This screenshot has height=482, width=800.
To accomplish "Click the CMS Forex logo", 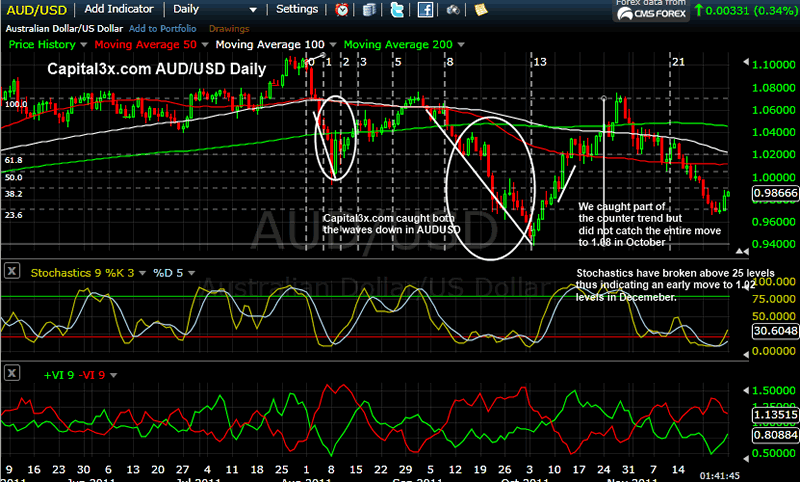I will [x=651, y=11].
